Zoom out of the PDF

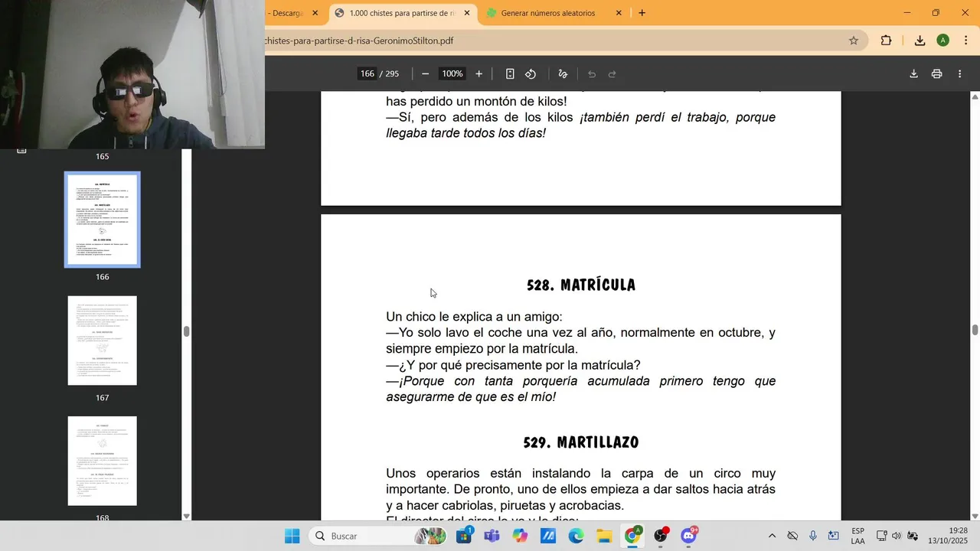coord(426,73)
